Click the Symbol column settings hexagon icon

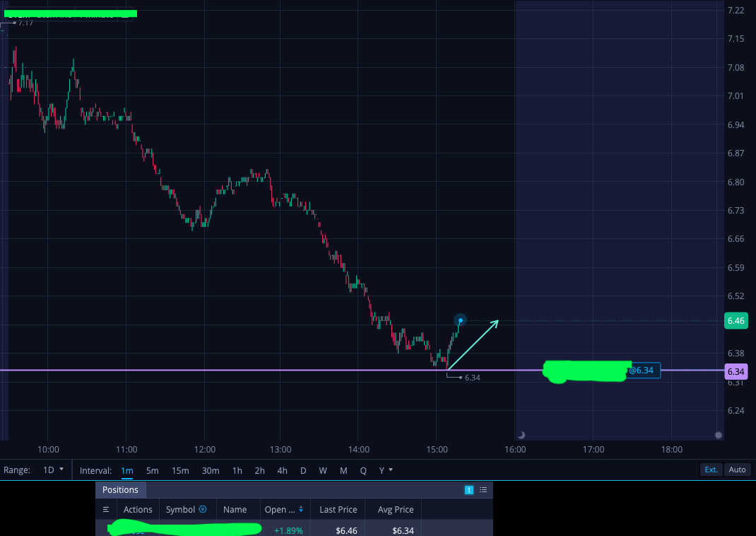(x=203, y=509)
